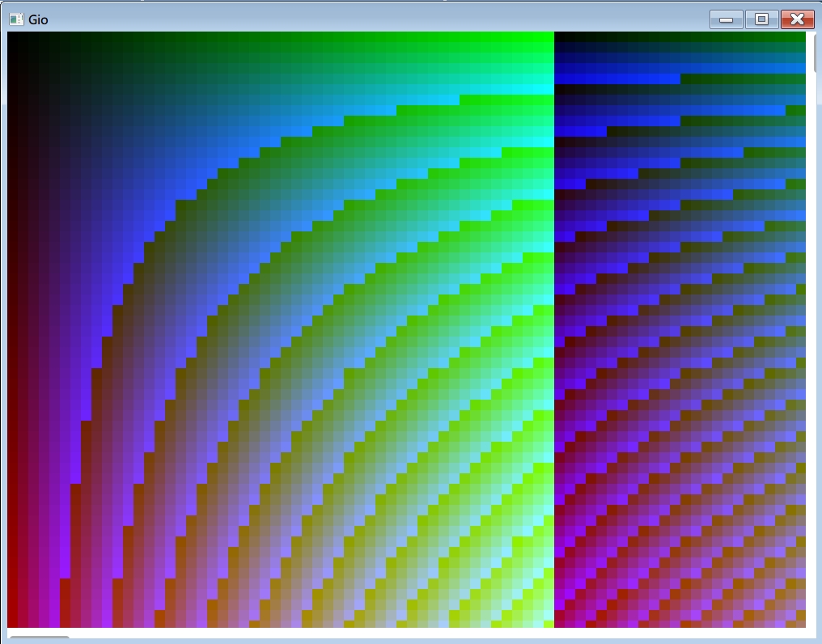
Task: Click the "Gio" window title text
Action: point(38,19)
